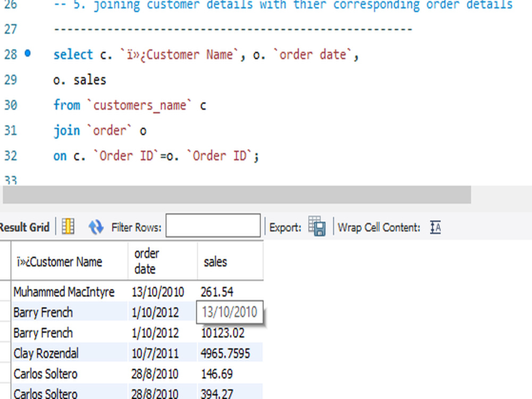Viewport: 532px width, 399px height.
Task: Click the breakpoint dot on line 28
Action: [28, 53]
